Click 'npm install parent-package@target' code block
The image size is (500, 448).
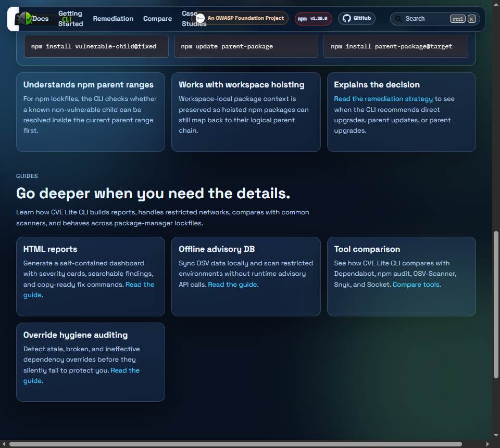point(396,46)
